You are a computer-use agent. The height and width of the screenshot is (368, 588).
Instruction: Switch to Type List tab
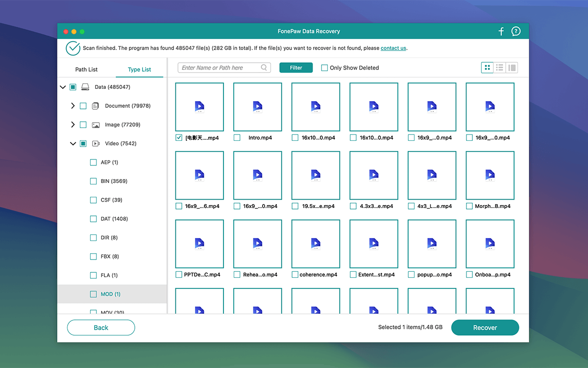click(140, 70)
